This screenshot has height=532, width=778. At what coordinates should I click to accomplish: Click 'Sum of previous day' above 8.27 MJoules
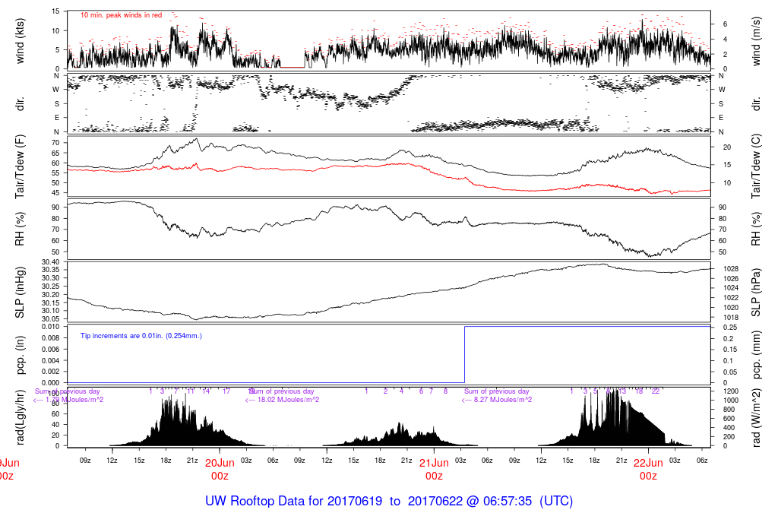click(497, 391)
